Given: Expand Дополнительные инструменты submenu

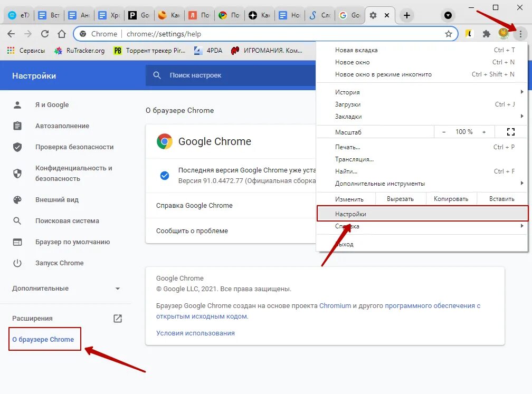Looking at the screenshot, I should pos(422,184).
